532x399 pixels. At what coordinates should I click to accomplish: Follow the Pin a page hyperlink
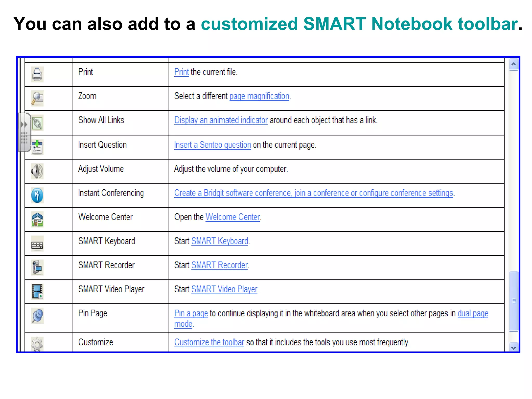click(x=191, y=313)
